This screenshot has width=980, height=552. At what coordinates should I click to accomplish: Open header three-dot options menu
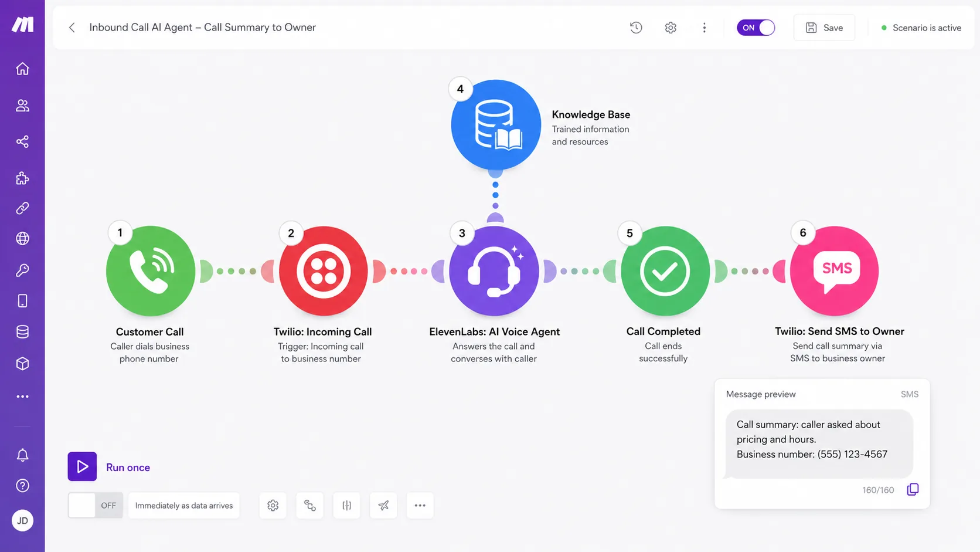(x=704, y=28)
